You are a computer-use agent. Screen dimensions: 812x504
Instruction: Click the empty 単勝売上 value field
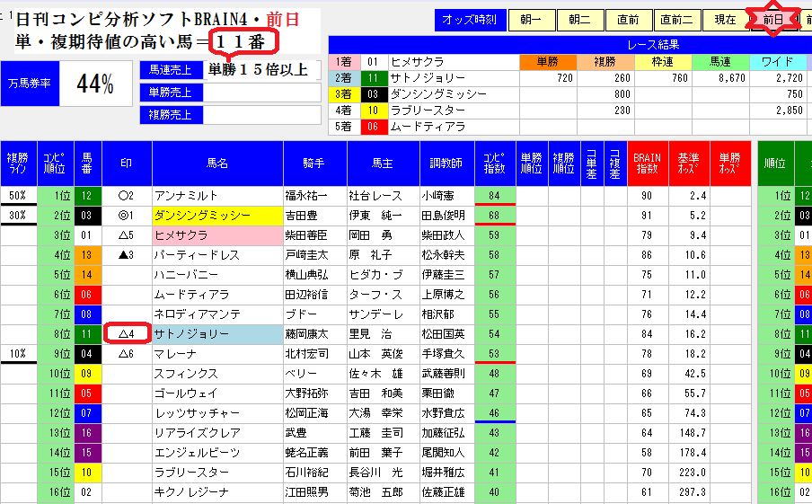click(x=262, y=93)
